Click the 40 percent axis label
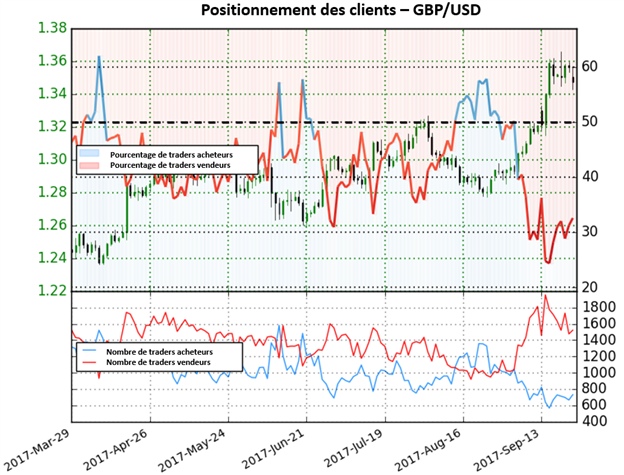 point(589,177)
